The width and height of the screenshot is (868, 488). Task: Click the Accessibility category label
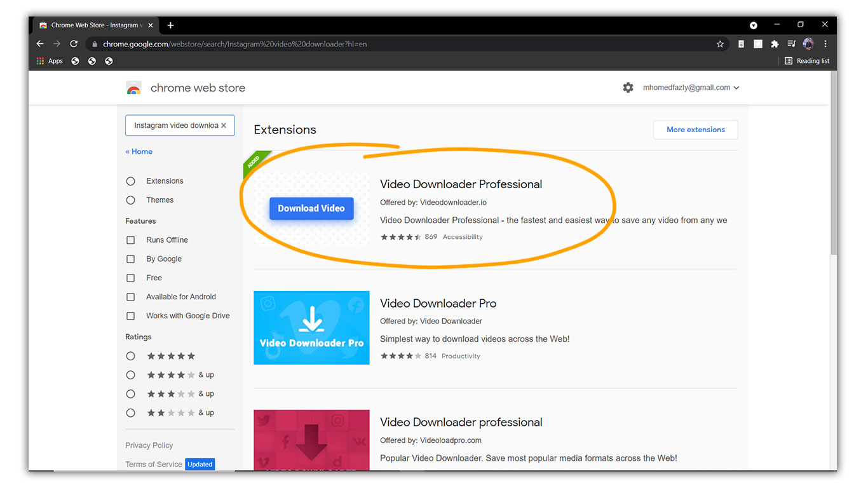(x=463, y=237)
